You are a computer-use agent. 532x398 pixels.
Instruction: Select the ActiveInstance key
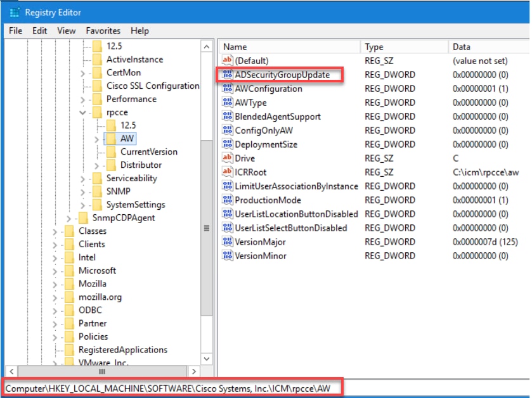(134, 60)
